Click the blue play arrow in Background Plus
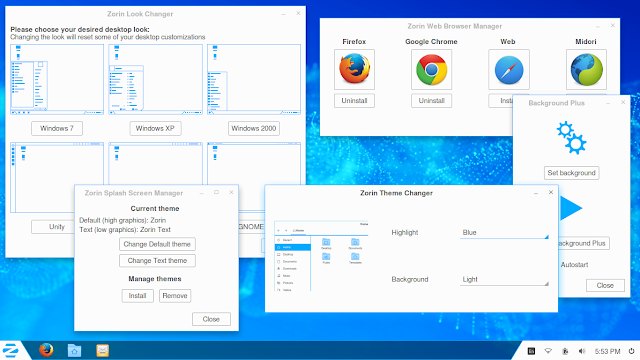 pyautogui.click(x=571, y=208)
